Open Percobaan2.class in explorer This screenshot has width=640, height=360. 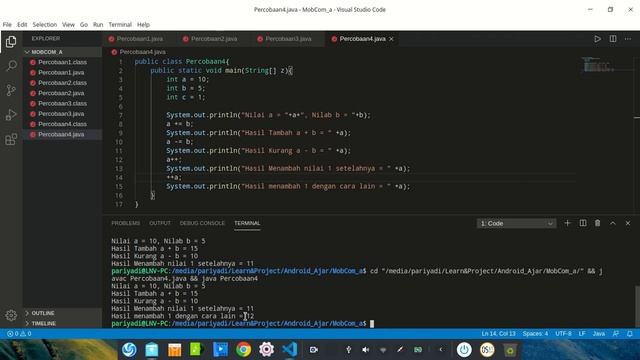(x=62, y=83)
